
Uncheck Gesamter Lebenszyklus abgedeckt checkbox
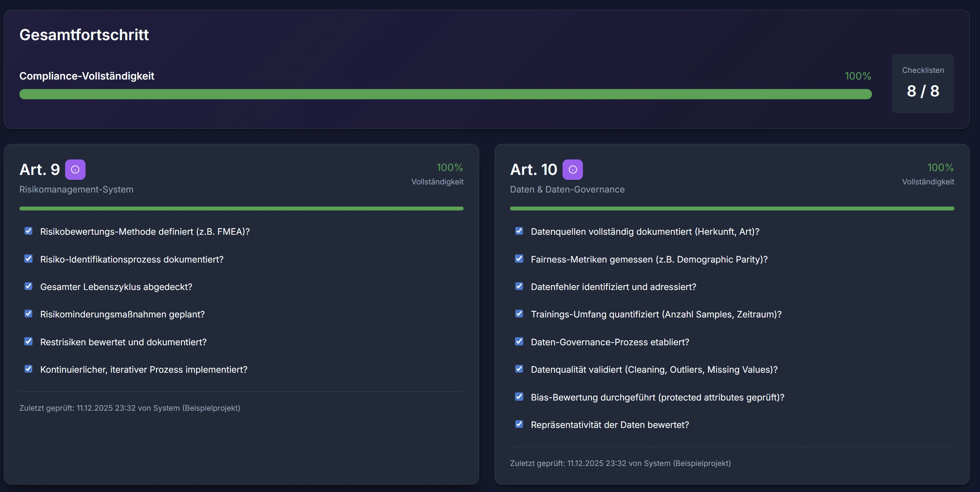point(29,286)
